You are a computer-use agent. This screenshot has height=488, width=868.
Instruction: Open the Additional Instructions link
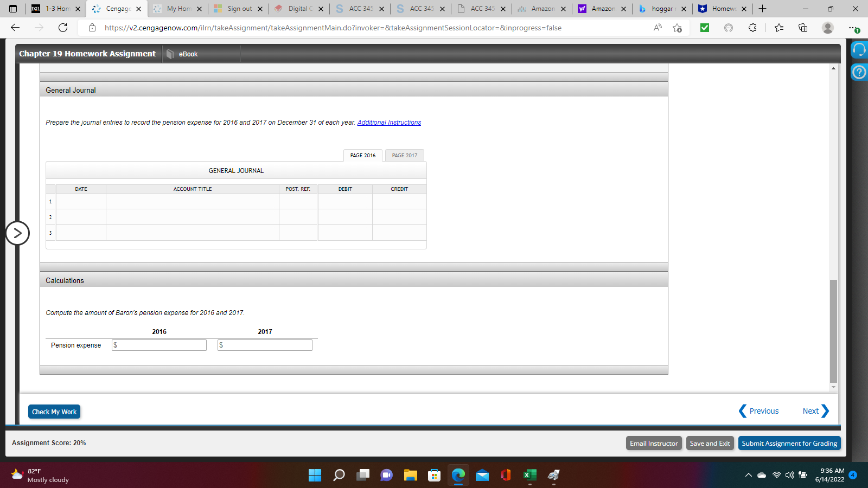(x=390, y=122)
